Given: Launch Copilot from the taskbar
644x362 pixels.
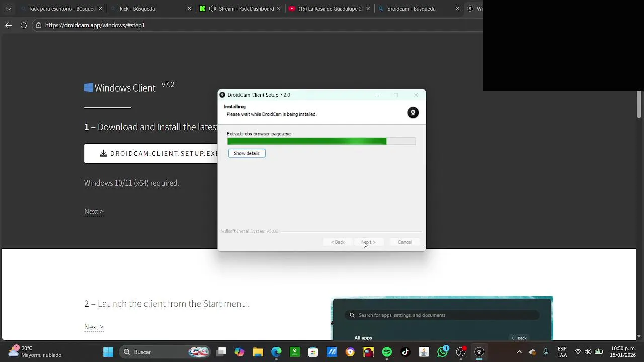Looking at the screenshot, I should [x=239, y=352].
